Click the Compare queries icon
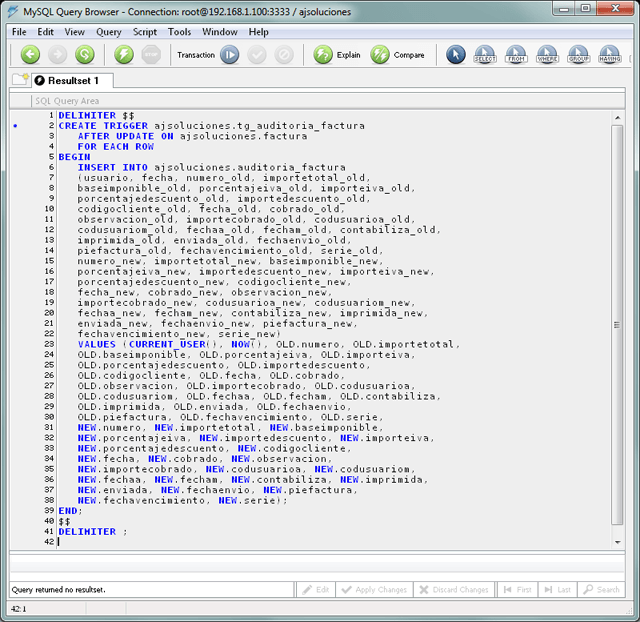Image resolution: width=640 pixels, height=622 pixels. pos(380,55)
